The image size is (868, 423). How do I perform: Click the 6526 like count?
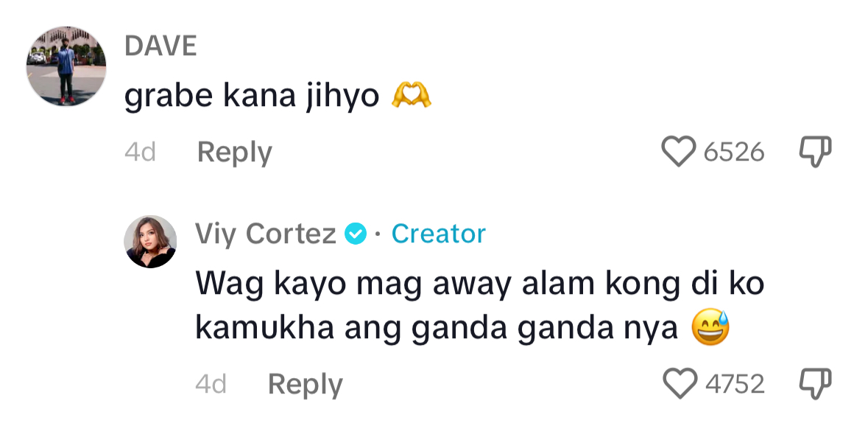pos(733,153)
